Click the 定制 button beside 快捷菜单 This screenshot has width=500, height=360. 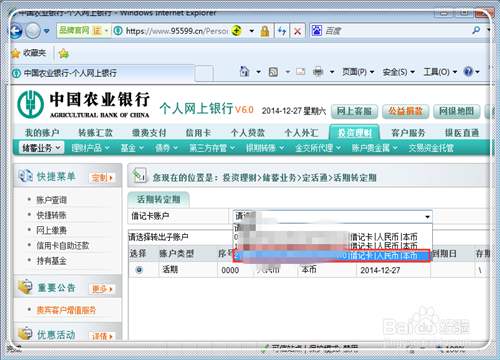pos(102,177)
